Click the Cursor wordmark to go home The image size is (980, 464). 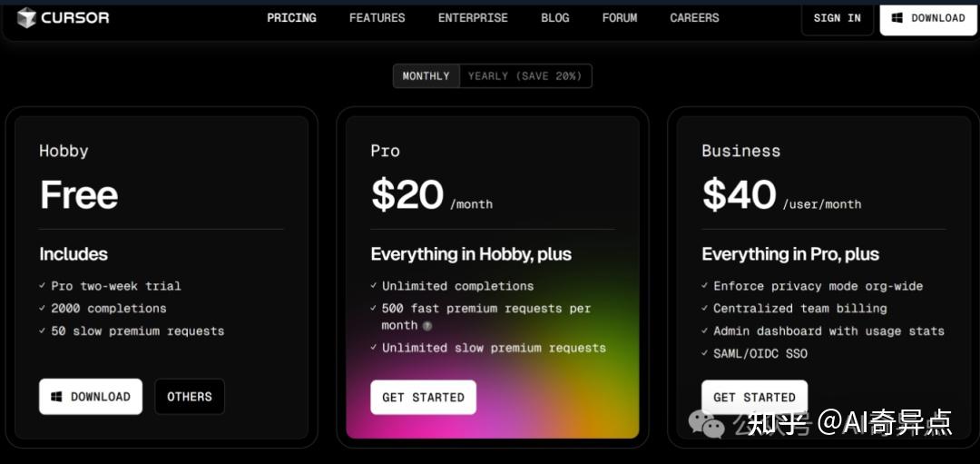point(74,17)
